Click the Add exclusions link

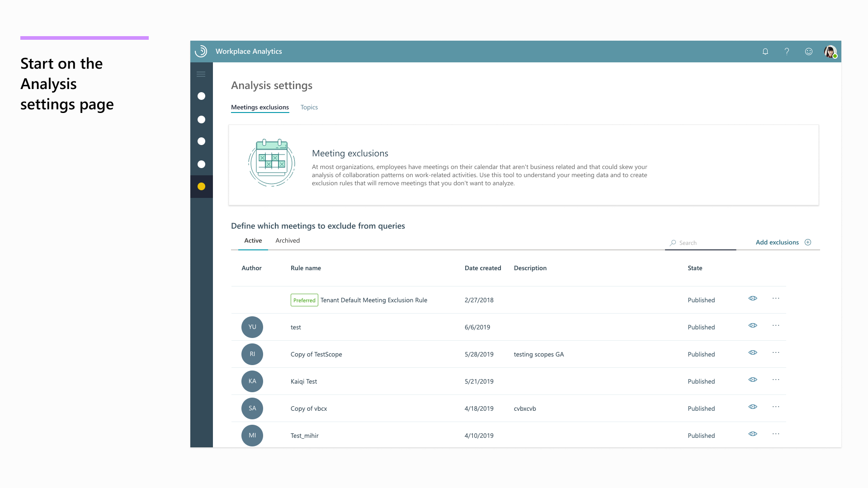[777, 242]
